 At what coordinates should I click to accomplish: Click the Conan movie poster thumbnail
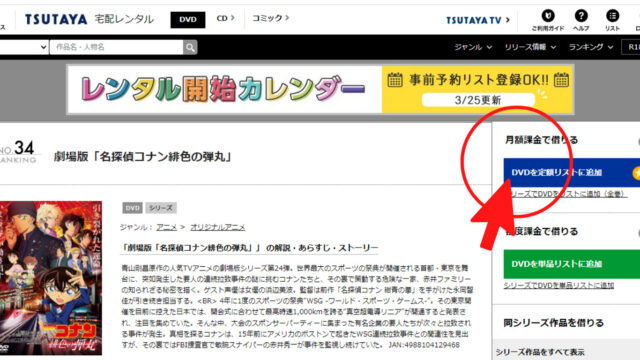[51, 278]
